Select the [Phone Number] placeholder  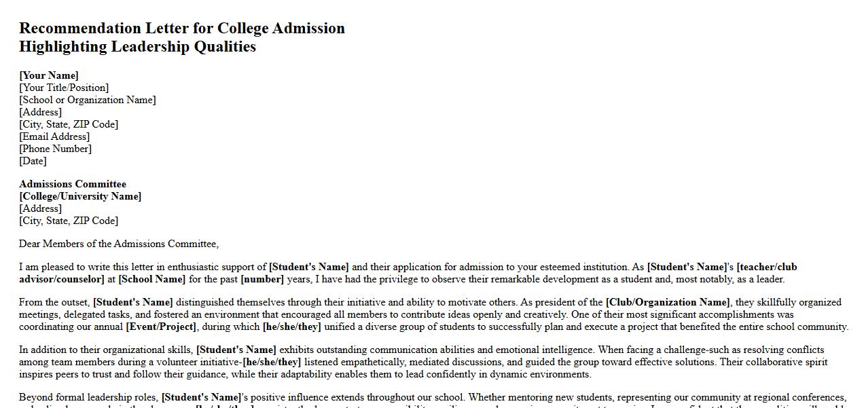[x=55, y=149]
